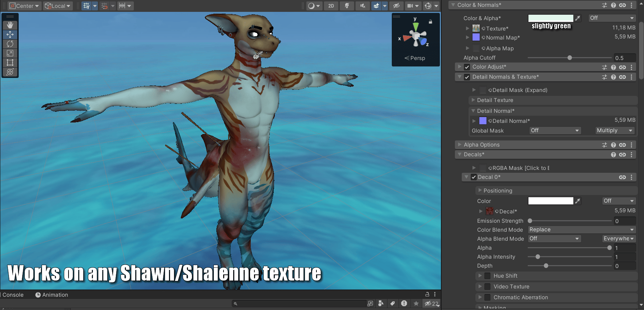
Task: Toggle the 2D view button
Action: [331, 6]
